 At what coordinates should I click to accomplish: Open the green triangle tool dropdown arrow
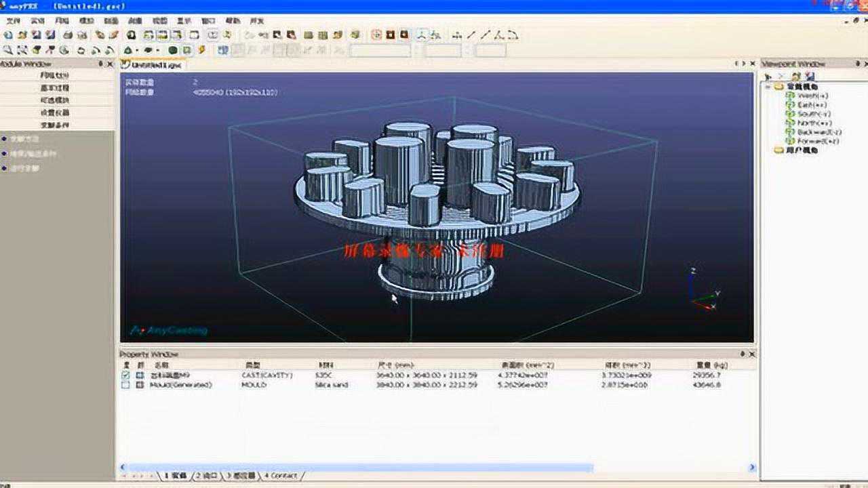coord(137,50)
